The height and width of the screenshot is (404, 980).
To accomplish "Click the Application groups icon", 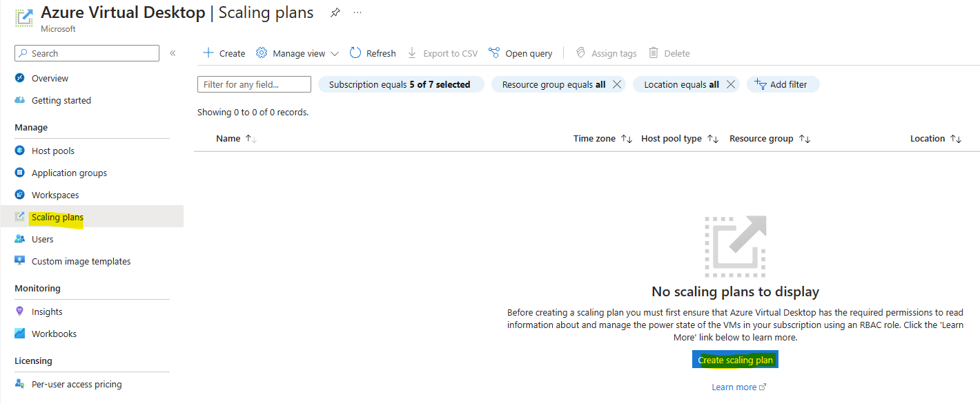I will (19, 173).
